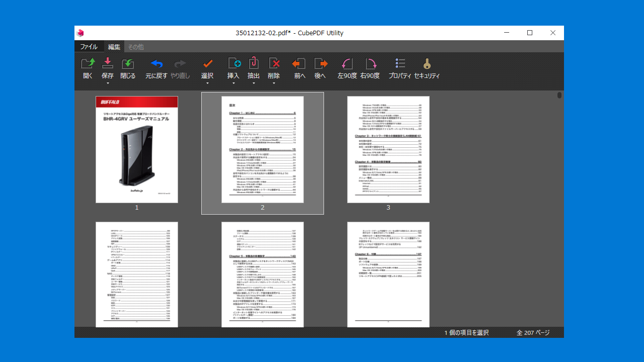The image size is (644, 362).
Task: Open the ファイル menu tab
Action: tap(89, 47)
